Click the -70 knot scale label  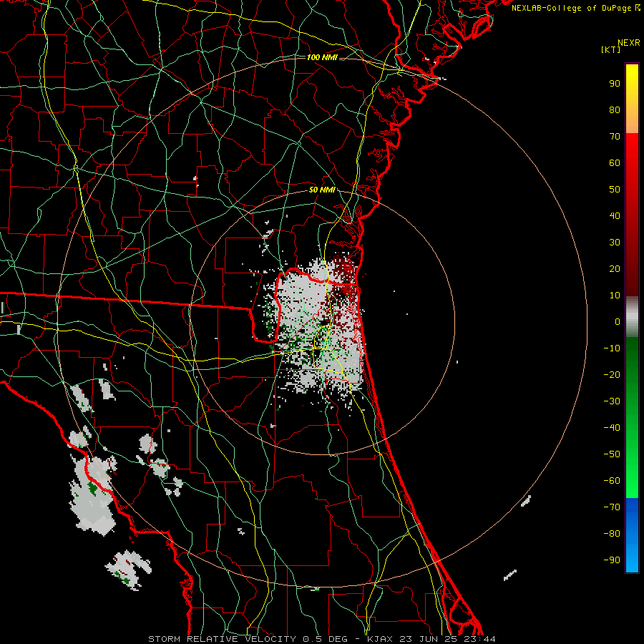612,507
